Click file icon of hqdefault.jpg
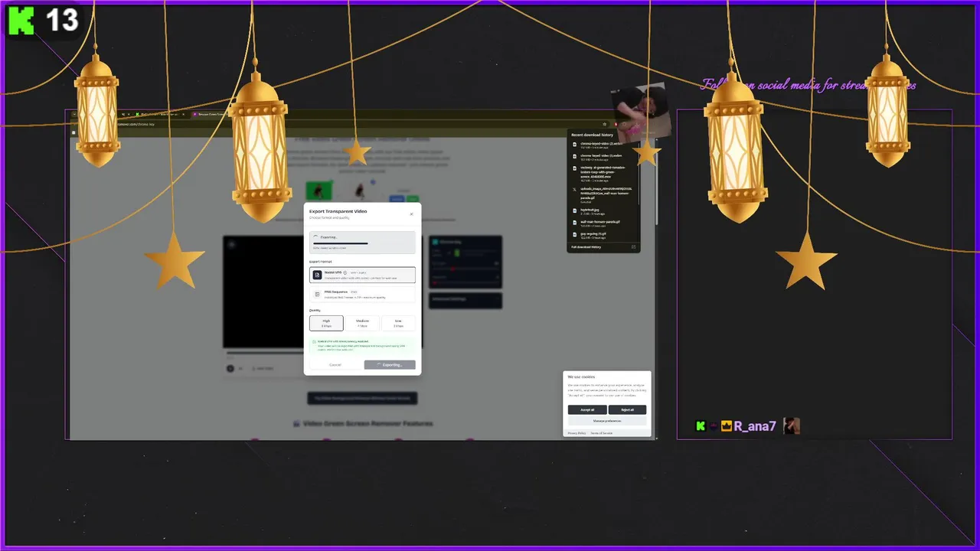 [575, 210]
